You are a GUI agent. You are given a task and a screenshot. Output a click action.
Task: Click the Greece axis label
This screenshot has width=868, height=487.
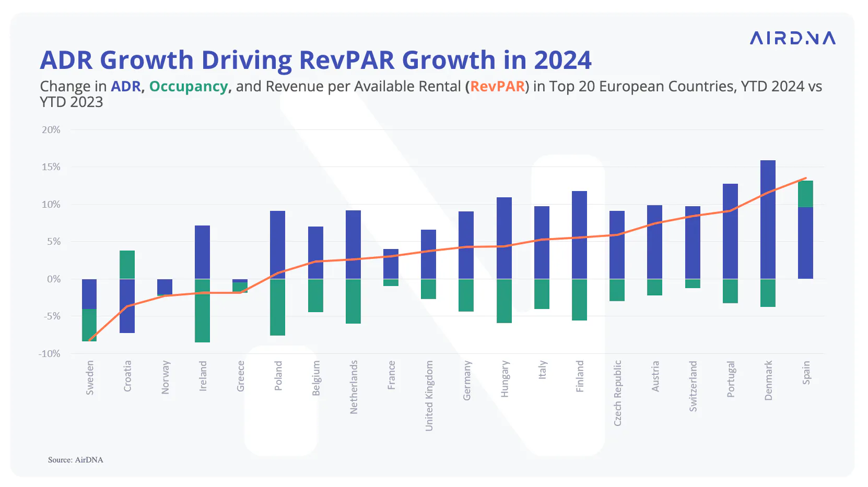241,376
